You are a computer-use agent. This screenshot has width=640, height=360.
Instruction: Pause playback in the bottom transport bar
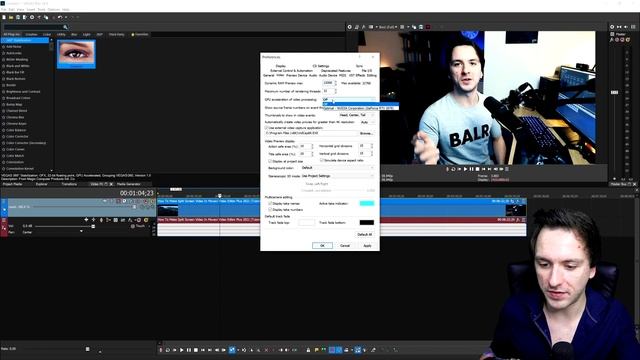pyautogui.click(x=189, y=350)
